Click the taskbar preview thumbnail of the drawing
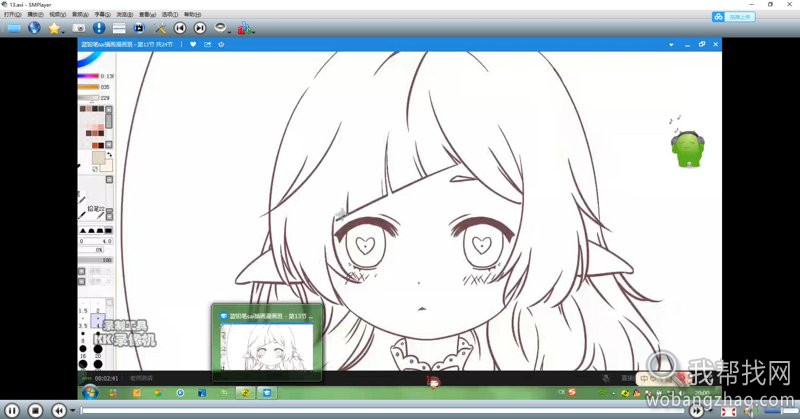 pos(267,347)
